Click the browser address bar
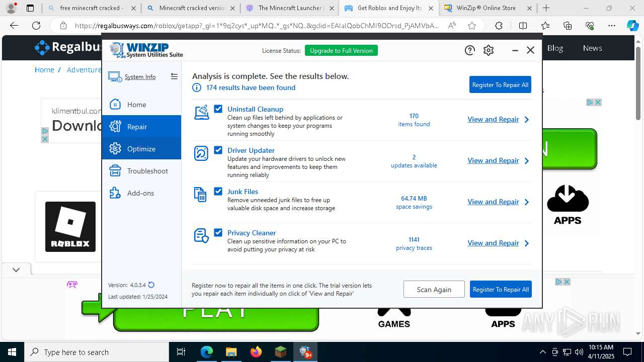The height and width of the screenshot is (362, 644). (257, 26)
